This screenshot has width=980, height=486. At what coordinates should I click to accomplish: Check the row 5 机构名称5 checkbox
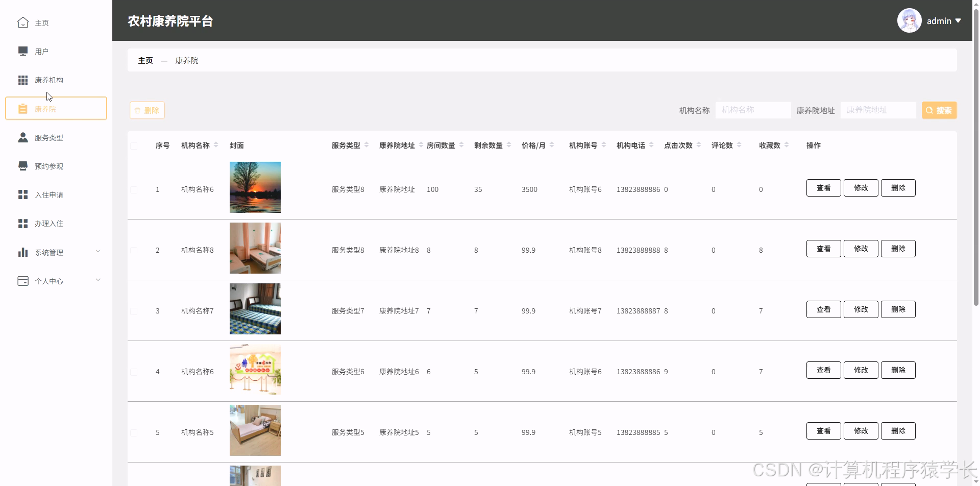(x=134, y=432)
